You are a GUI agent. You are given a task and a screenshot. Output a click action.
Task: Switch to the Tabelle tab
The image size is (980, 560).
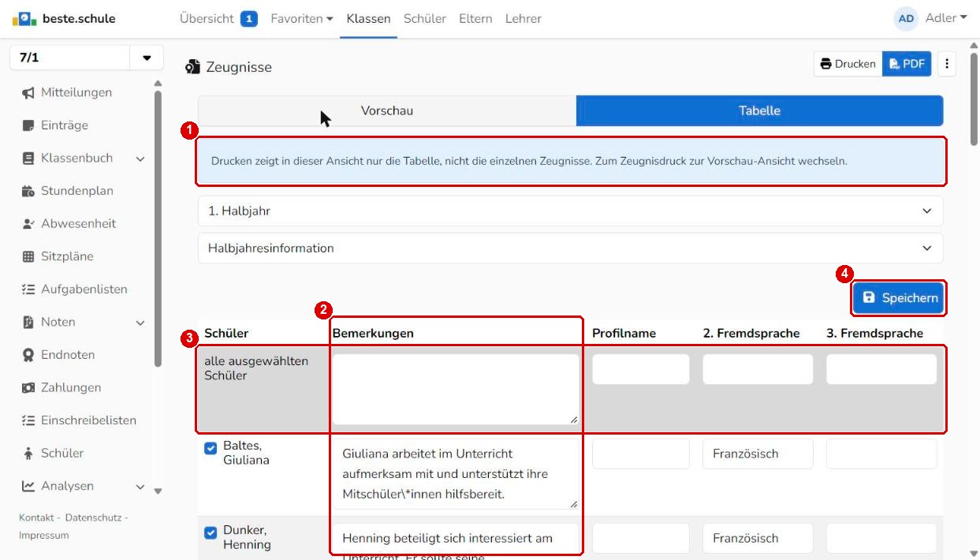tap(759, 111)
